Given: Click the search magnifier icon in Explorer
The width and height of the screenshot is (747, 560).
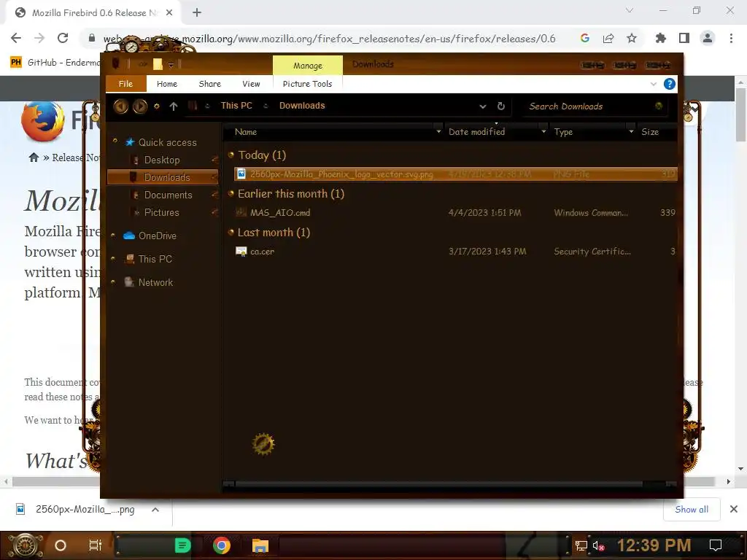Looking at the screenshot, I should 659,106.
